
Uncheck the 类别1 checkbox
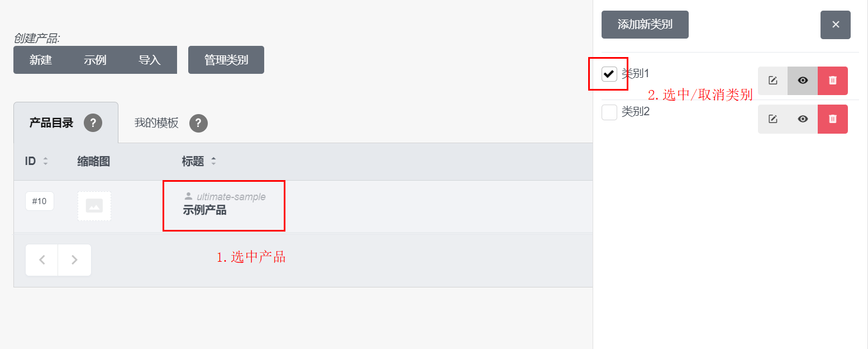pyautogui.click(x=609, y=74)
